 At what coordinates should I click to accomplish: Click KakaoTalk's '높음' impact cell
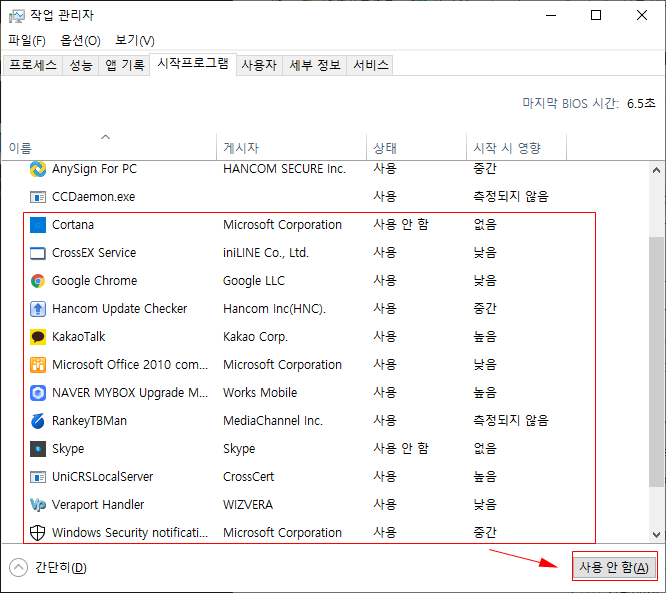click(485, 337)
